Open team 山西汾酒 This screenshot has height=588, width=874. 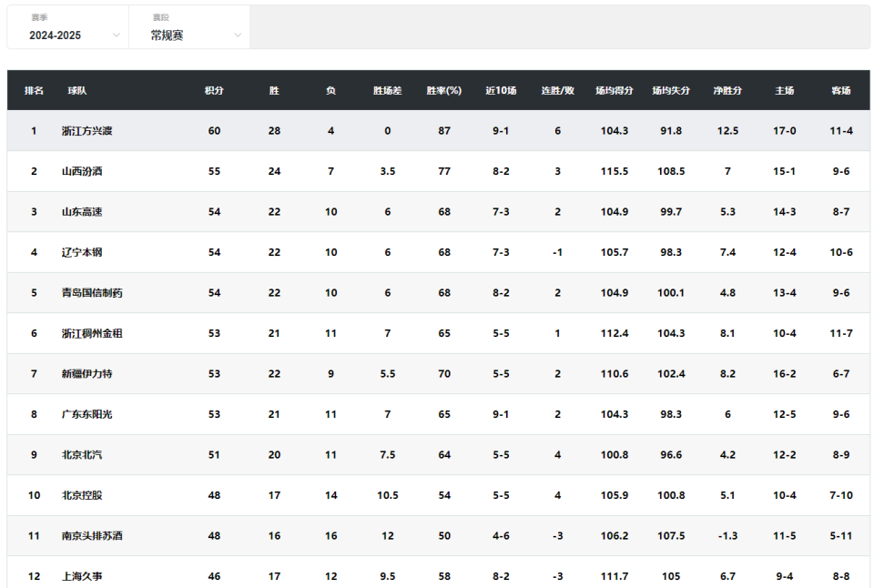(x=82, y=171)
